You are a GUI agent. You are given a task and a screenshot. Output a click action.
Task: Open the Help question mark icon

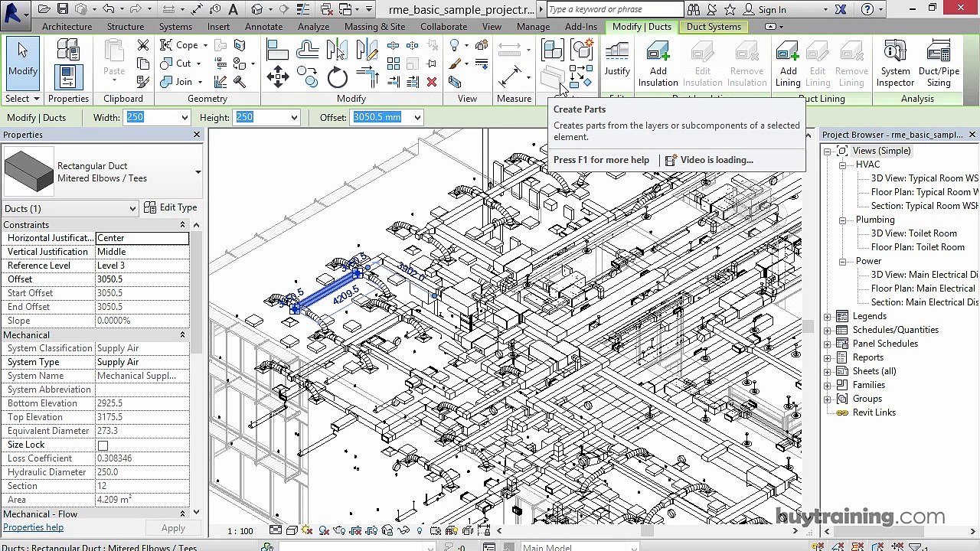click(867, 9)
